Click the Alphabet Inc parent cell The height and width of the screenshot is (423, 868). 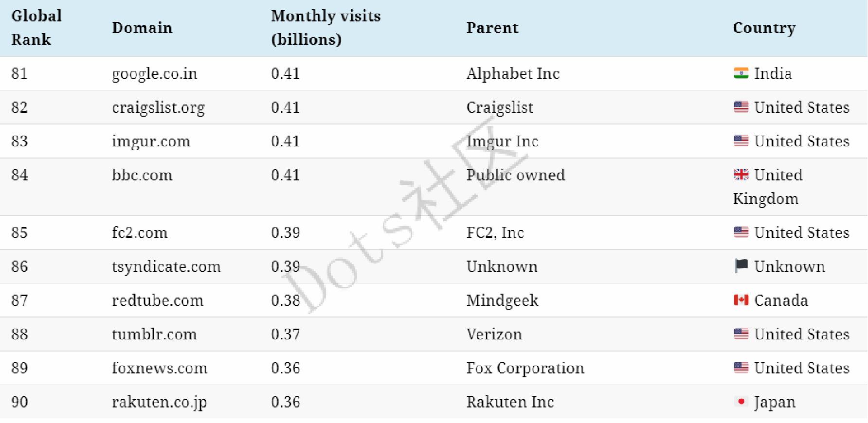click(513, 73)
